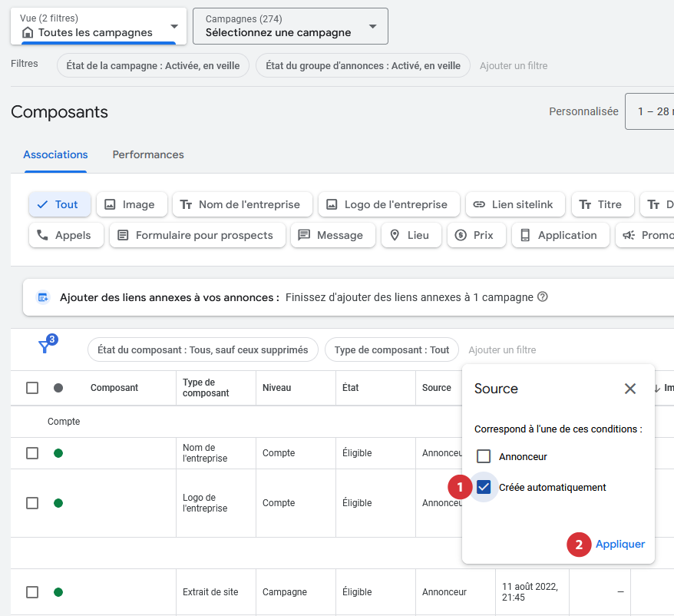Click the status dot column header
The image size is (674, 616).
tap(58, 388)
